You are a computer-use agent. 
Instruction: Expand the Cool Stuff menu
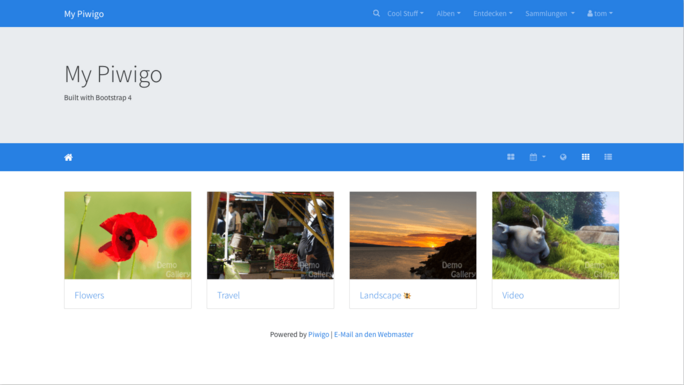405,14
